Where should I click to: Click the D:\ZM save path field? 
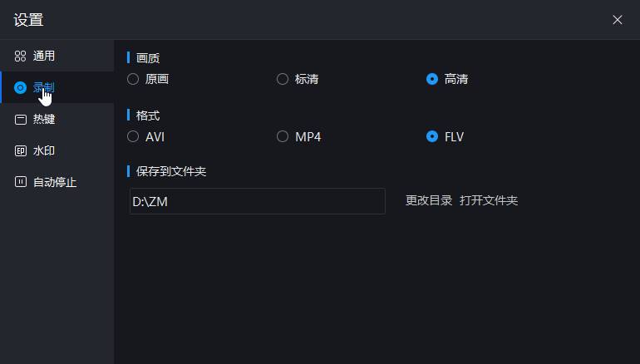(257, 201)
